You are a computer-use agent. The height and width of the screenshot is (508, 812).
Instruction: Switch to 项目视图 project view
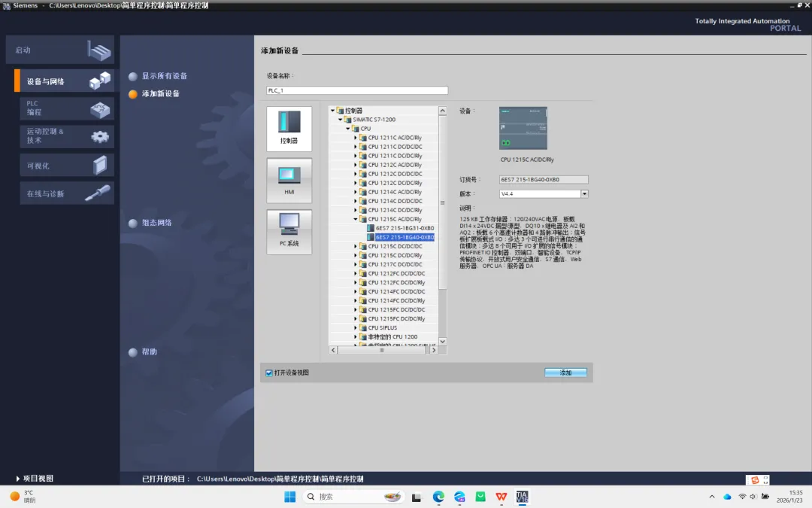pyautogui.click(x=34, y=479)
